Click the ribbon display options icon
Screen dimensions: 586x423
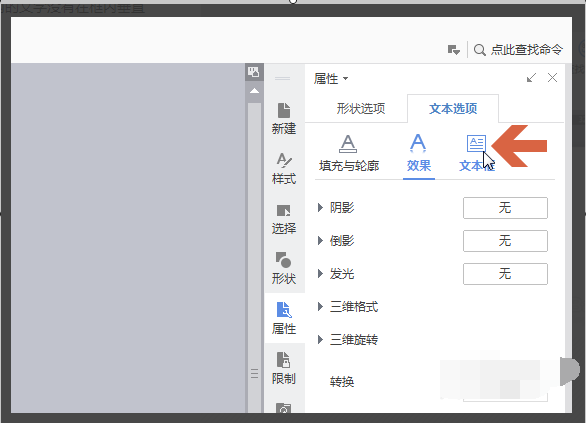454,50
